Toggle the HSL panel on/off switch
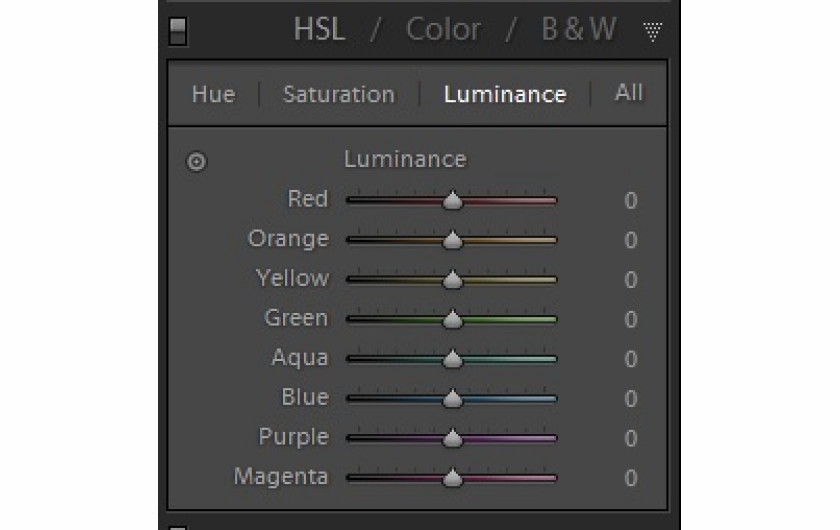 pyautogui.click(x=178, y=31)
